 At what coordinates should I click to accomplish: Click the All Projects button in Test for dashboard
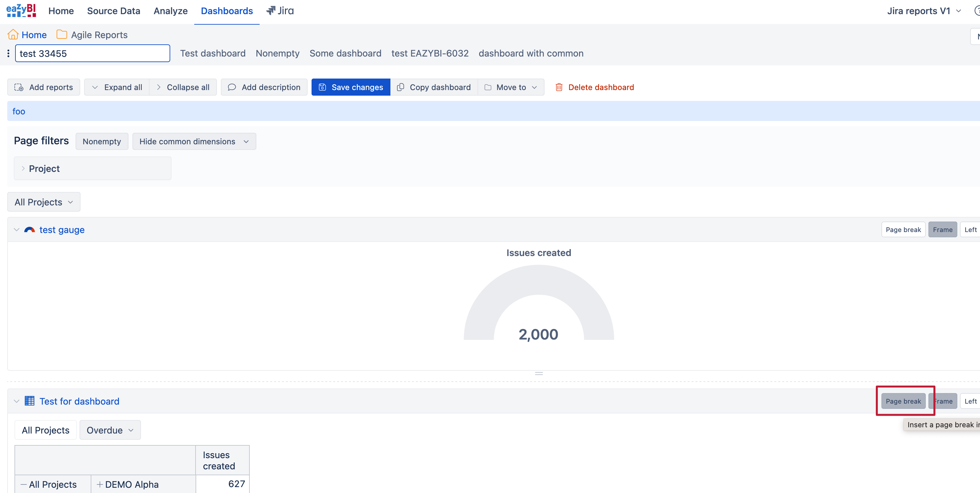click(46, 430)
